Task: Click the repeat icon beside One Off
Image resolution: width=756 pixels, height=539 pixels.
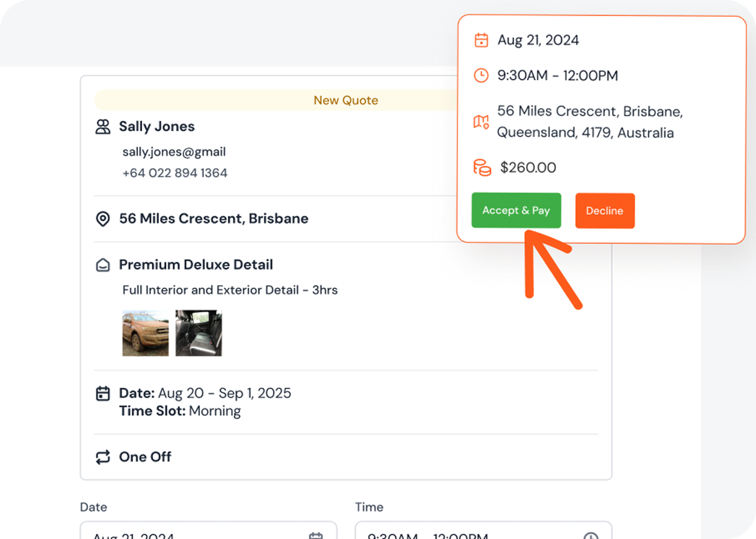Action: [103, 457]
